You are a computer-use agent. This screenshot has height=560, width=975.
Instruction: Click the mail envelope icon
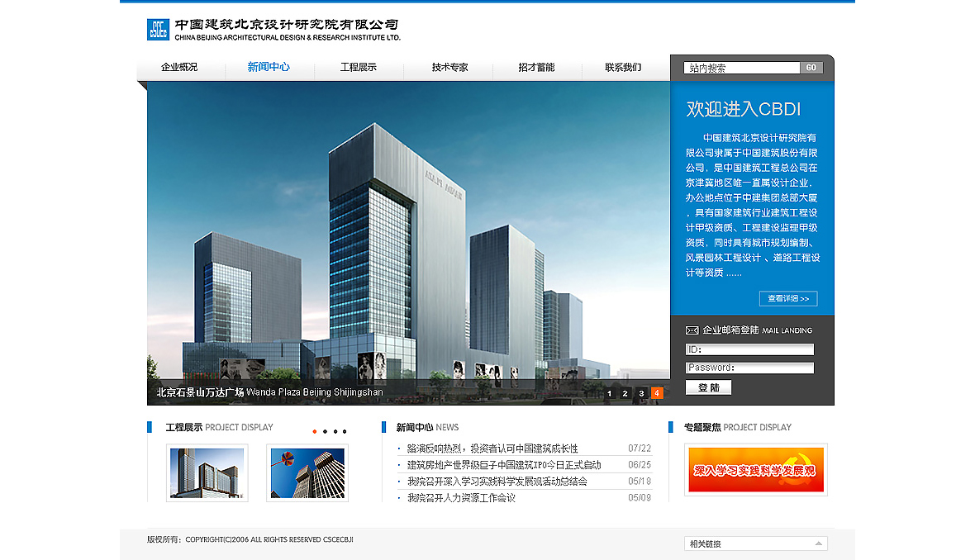[692, 330]
